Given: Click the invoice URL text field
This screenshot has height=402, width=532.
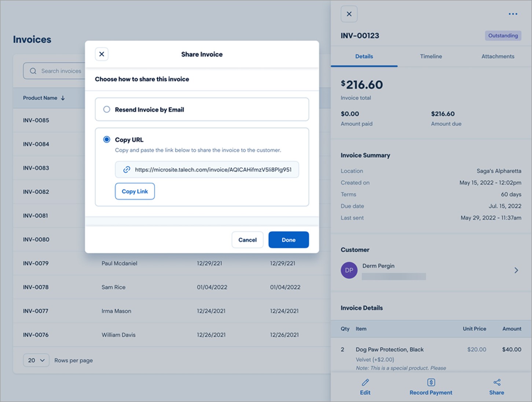Looking at the screenshot, I should click(207, 169).
